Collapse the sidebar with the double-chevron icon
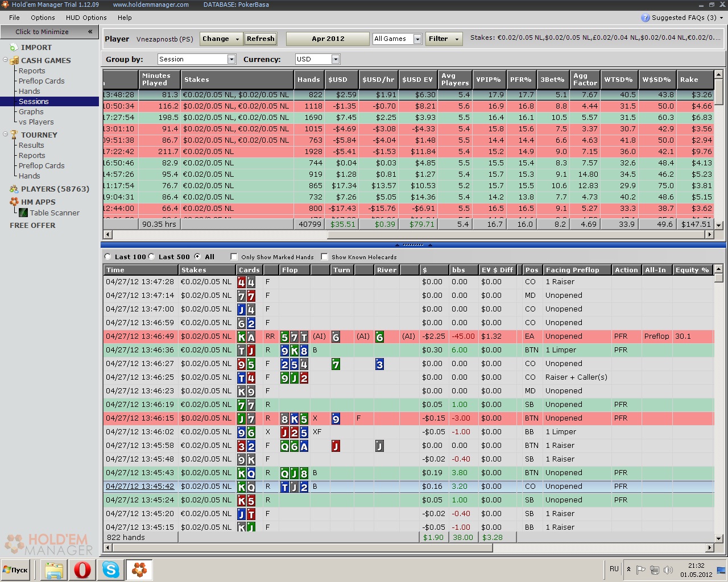This screenshot has height=582, width=728. coord(90,32)
